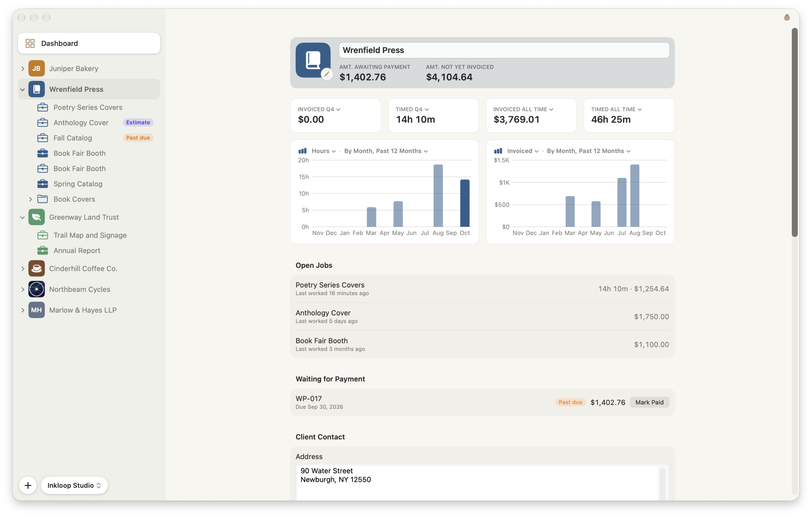
Task: Click the Juniper Bakery JB avatar icon
Action: pos(36,69)
